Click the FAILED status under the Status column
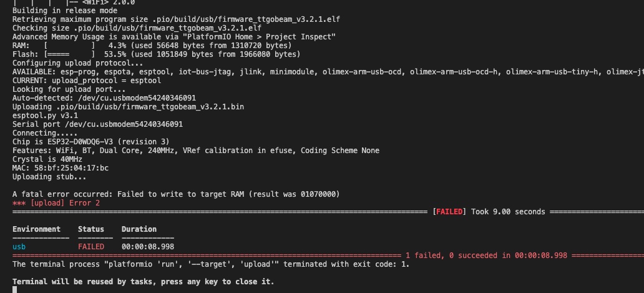Screen dimensions: 644x293 (x=90, y=247)
